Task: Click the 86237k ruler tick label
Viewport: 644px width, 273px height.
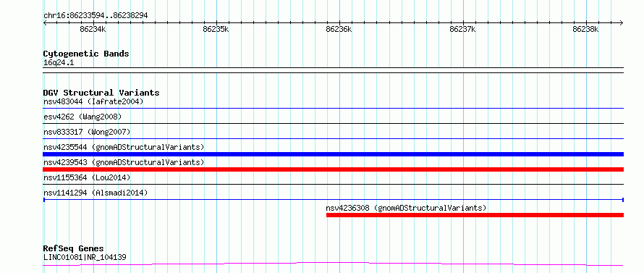Action: point(463,29)
